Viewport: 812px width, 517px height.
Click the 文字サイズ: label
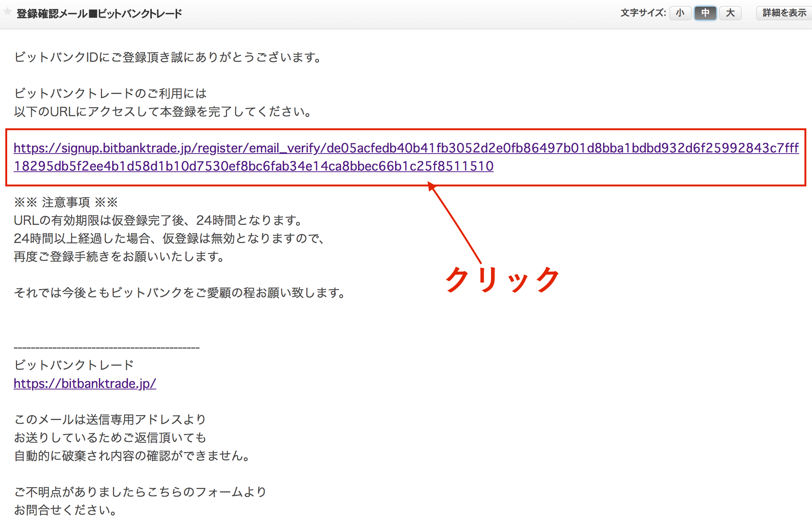(643, 13)
